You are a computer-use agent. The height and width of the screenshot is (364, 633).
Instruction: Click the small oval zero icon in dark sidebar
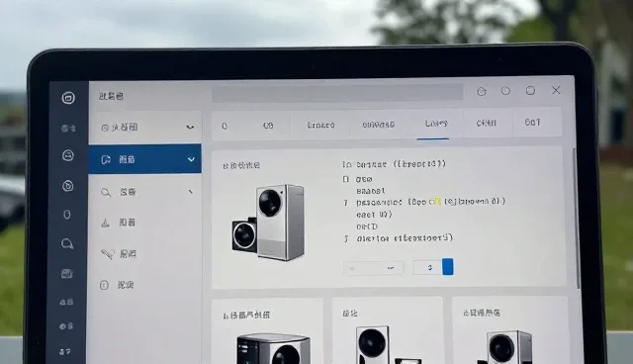point(67,215)
